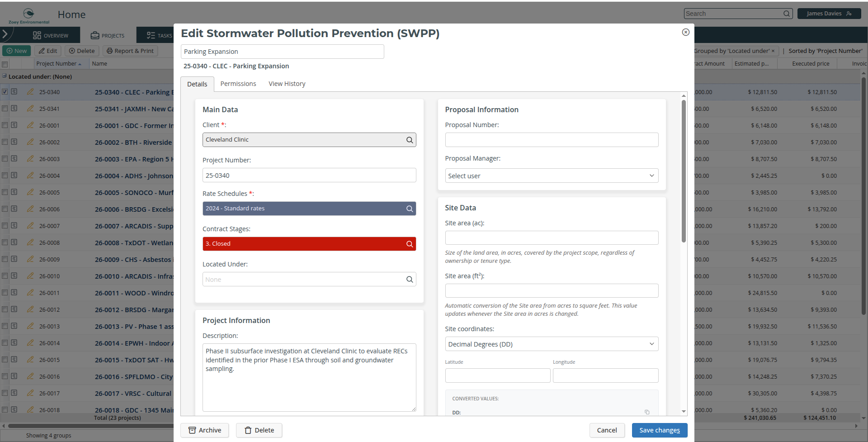Click the edit pencil for 26-0005
This screenshot has height=442, width=868.
coord(30,192)
